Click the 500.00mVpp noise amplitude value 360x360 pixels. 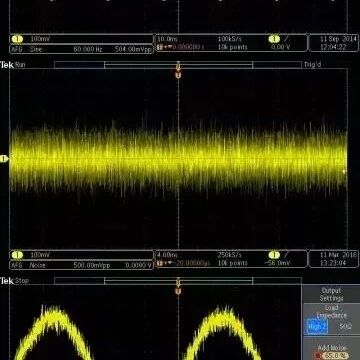(x=91, y=265)
